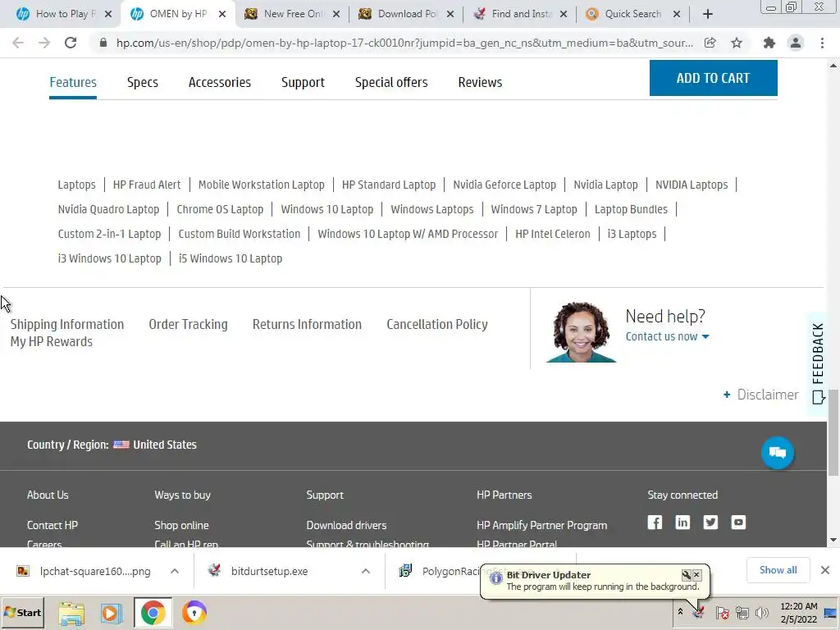The width and height of the screenshot is (840, 630).
Task: Bookmark this page with the star
Action: pos(737,43)
